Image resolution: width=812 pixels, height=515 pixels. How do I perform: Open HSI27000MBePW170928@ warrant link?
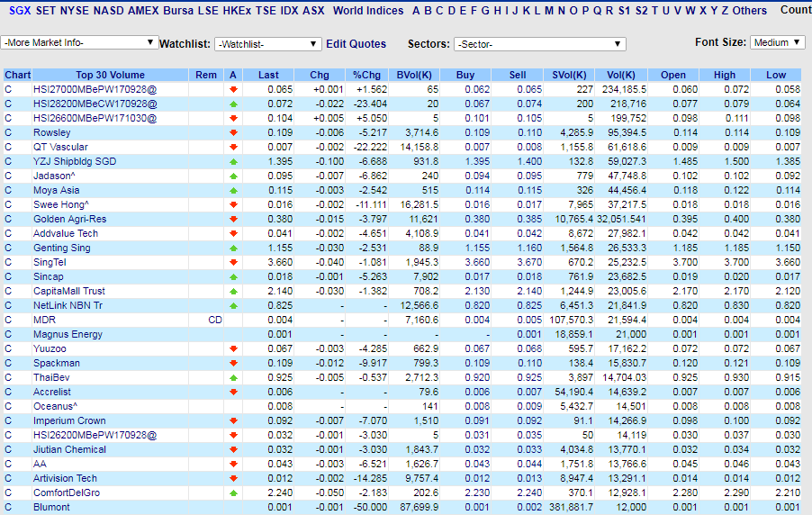click(95, 90)
